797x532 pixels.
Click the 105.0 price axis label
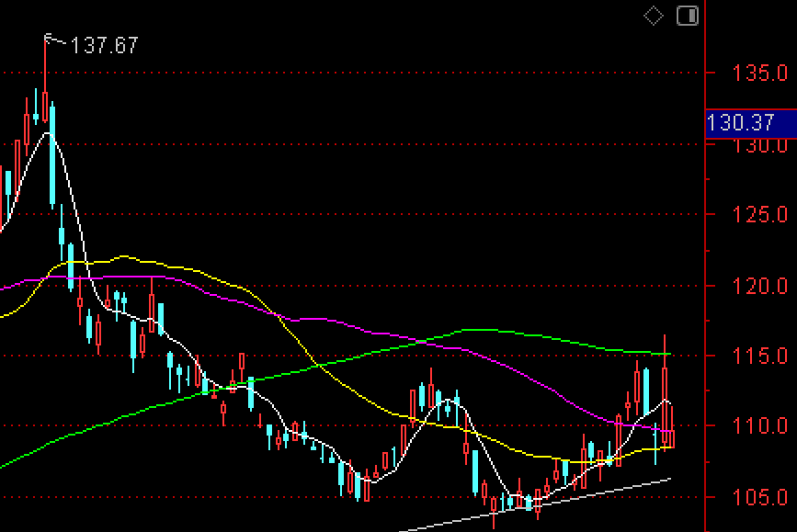coord(760,497)
